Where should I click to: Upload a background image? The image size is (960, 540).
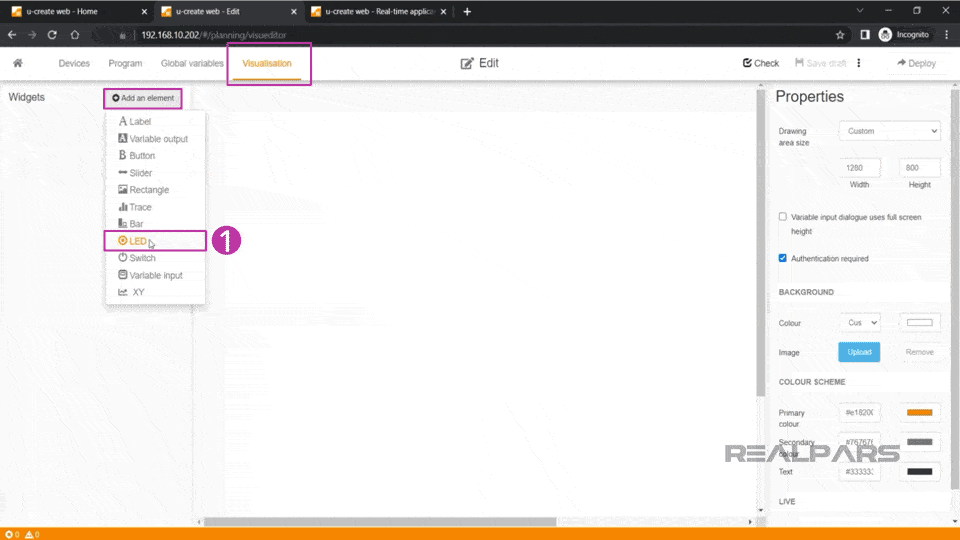coord(859,352)
